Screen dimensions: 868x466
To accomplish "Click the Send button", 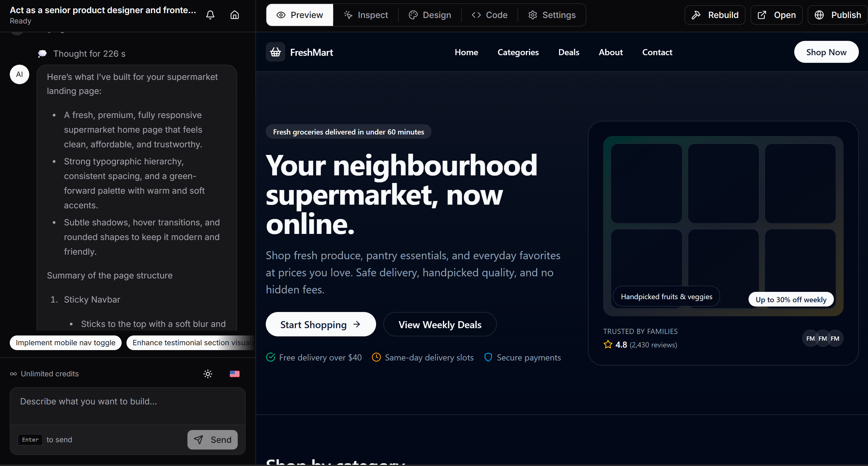I will [213, 440].
